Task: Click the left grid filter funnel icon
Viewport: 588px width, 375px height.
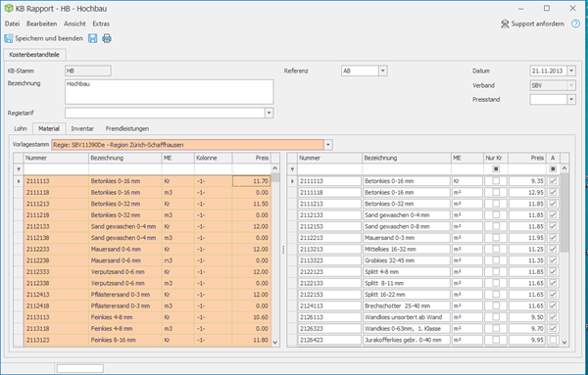Action: [19, 169]
